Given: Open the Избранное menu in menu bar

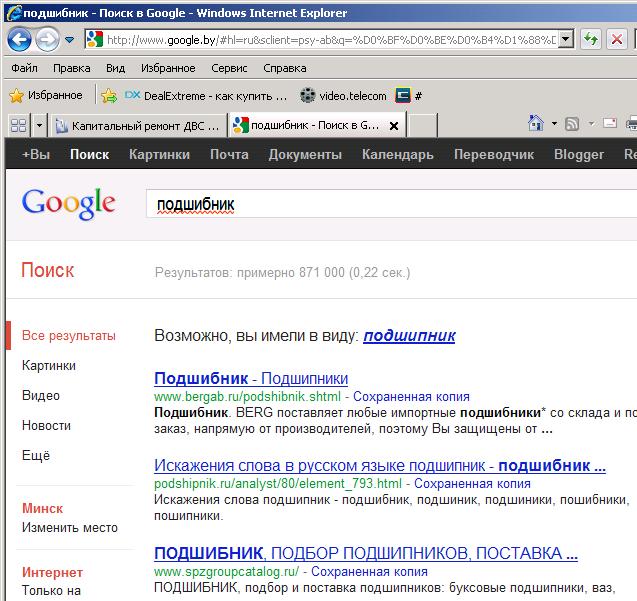Looking at the screenshot, I should tap(168, 68).
